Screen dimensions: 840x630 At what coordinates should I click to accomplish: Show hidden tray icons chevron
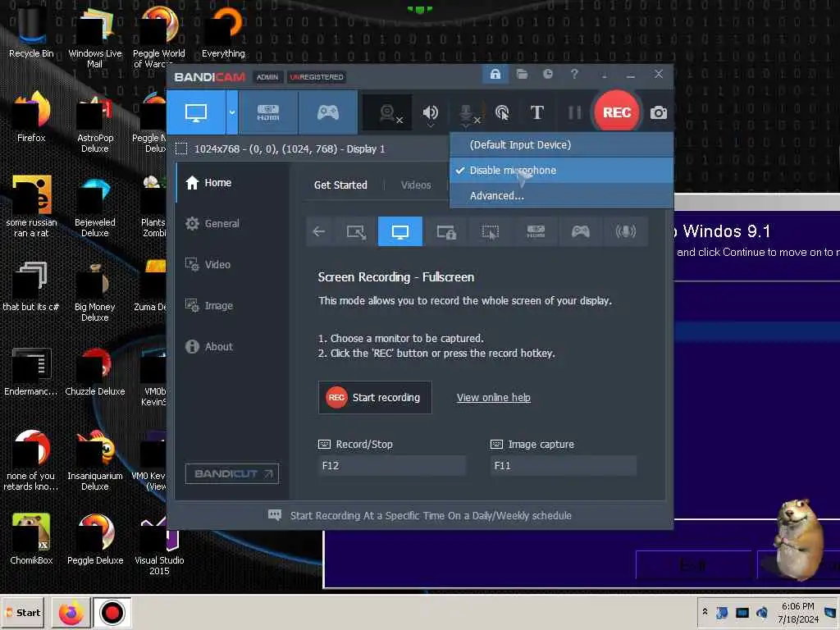705,612
